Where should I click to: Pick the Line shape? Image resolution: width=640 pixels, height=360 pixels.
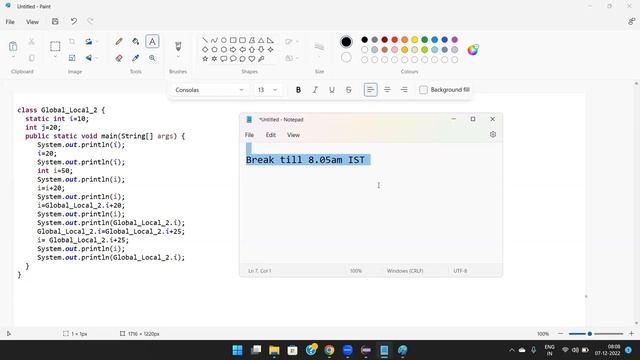[x=205, y=40]
